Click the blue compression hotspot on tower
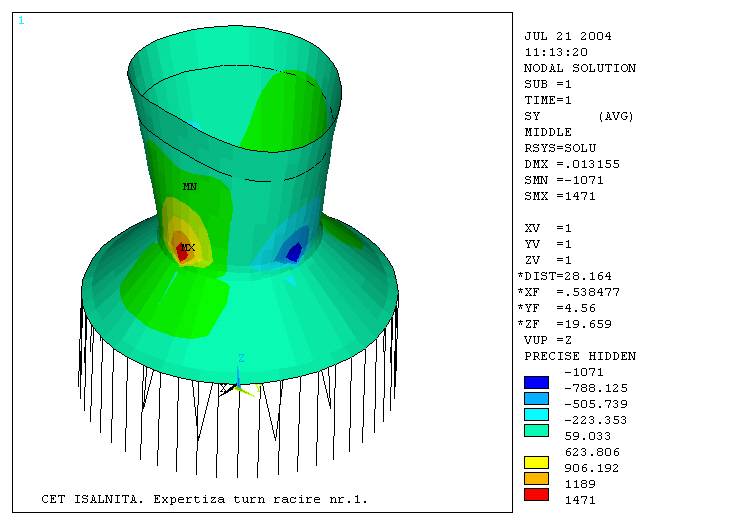 pyautogui.click(x=294, y=254)
